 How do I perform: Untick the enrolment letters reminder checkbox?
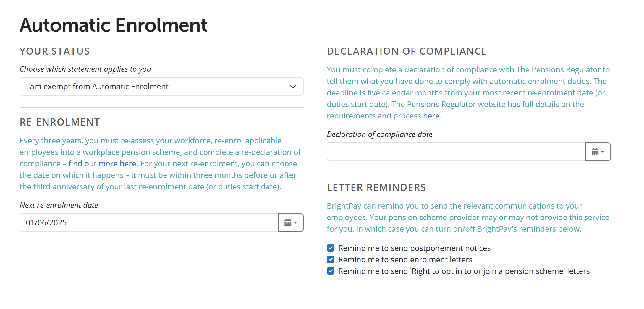pos(331,259)
